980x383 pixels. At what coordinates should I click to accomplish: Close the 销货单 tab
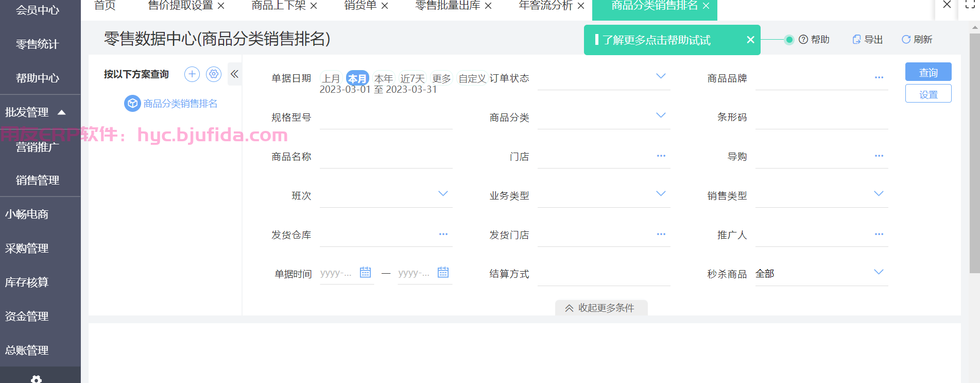click(385, 6)
